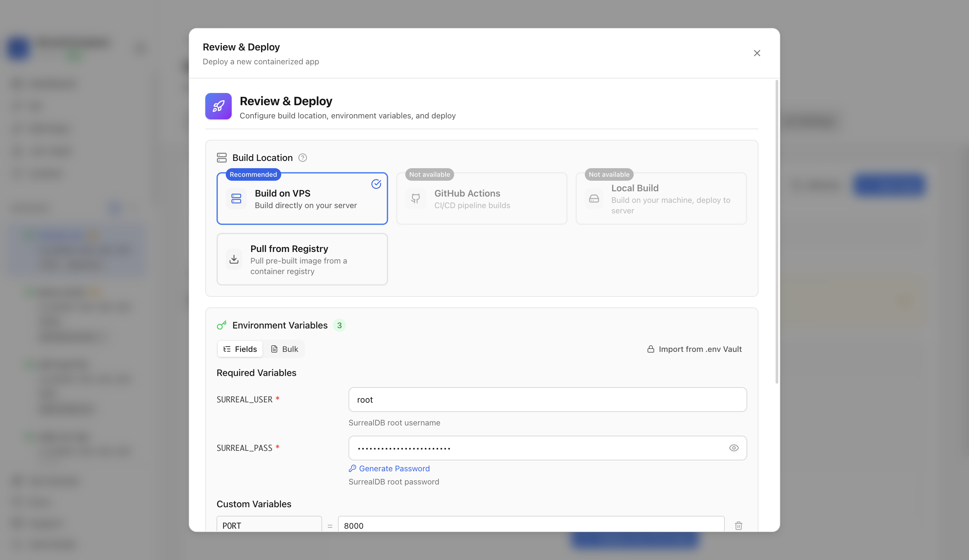
Task: Click the Pull from Registry download icon
Action: tap(234, 260)
